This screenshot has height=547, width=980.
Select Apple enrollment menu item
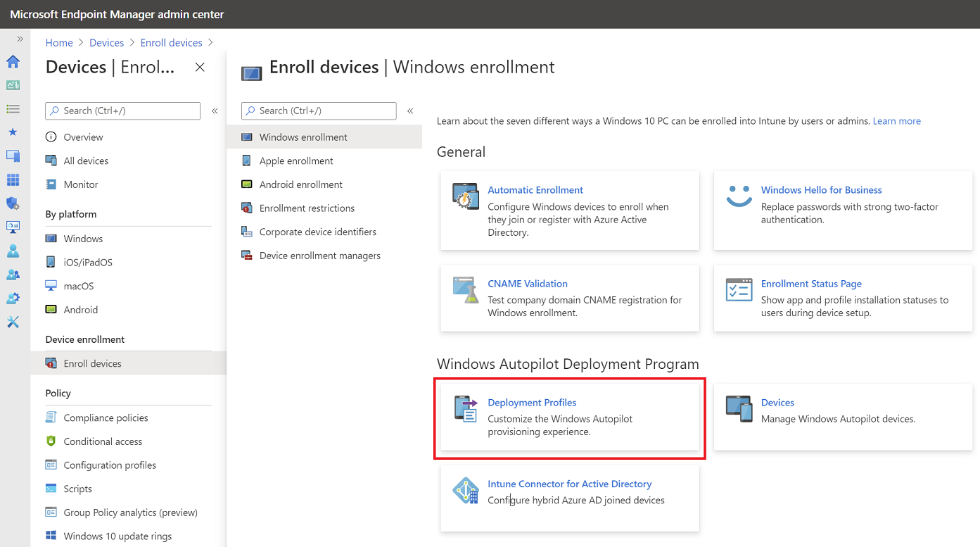[x=296, y=161]
